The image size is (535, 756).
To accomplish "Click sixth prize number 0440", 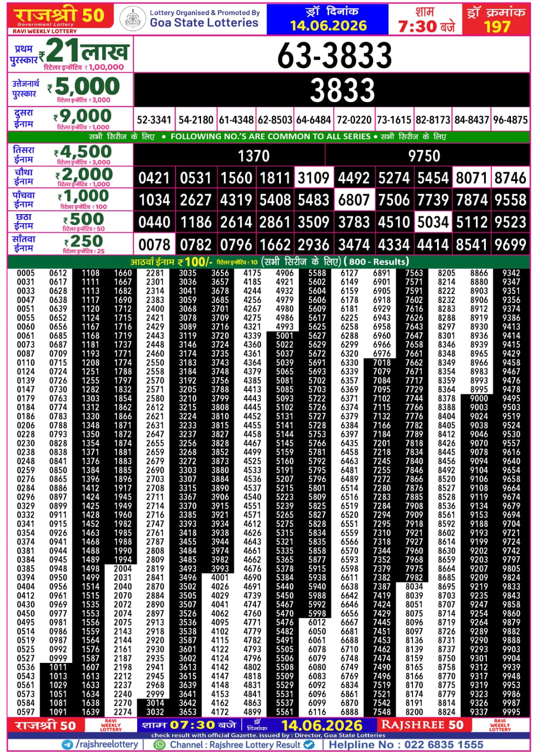I will 154,222.
